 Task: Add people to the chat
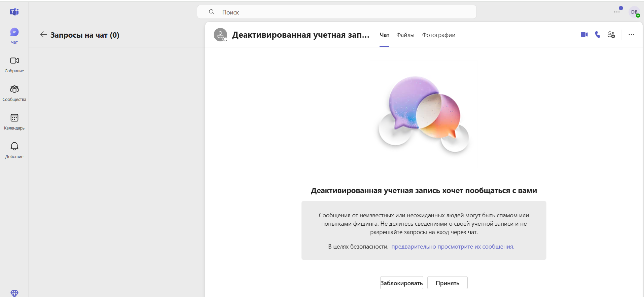(611, 35)
